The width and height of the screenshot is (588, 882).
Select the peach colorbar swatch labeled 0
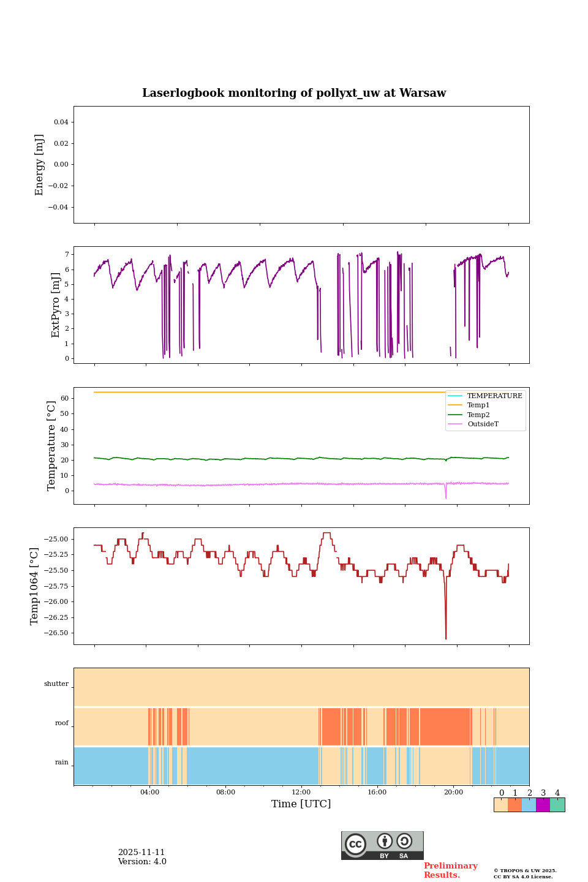tap(500, 805)
